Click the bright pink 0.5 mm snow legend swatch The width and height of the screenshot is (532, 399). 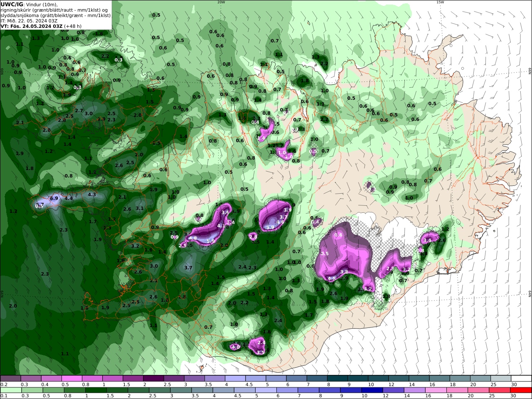point(71,379)
